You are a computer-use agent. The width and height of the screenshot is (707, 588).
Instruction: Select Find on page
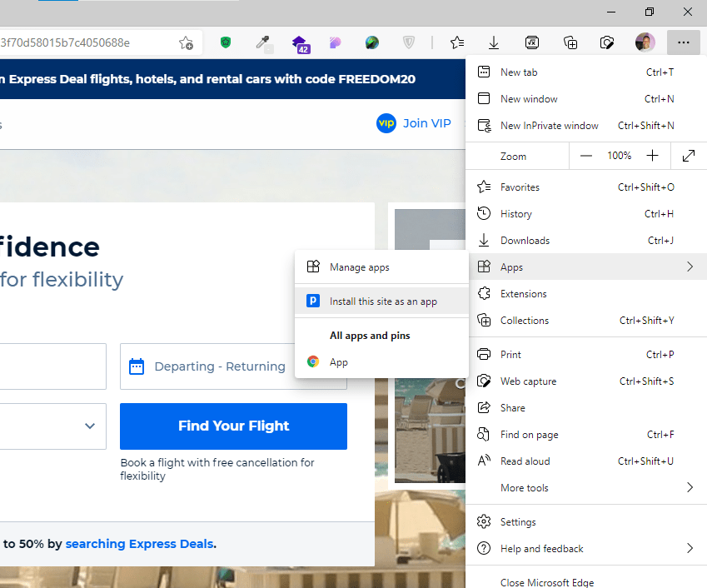[586, 434]
